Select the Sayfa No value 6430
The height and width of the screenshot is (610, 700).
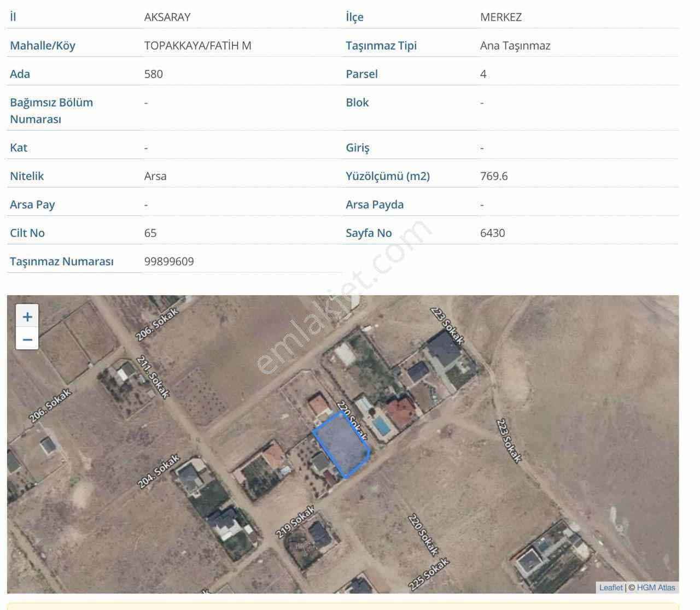coord(493,233)
